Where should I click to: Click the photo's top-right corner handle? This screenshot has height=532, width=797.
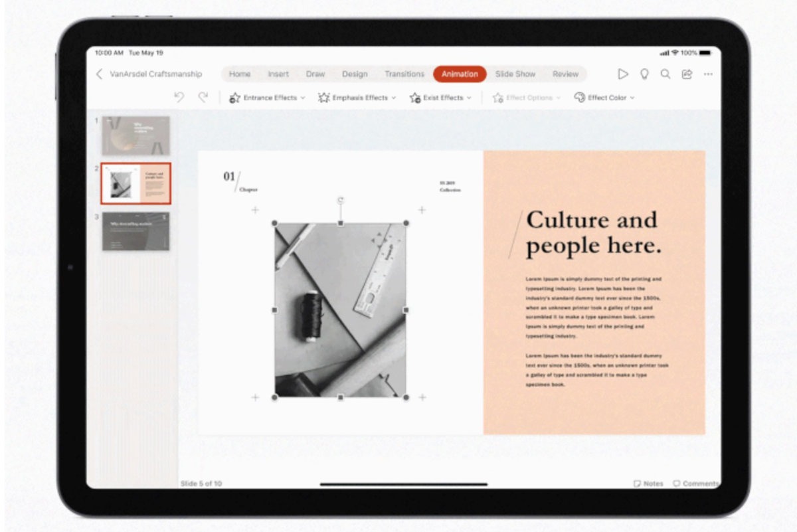406,223
